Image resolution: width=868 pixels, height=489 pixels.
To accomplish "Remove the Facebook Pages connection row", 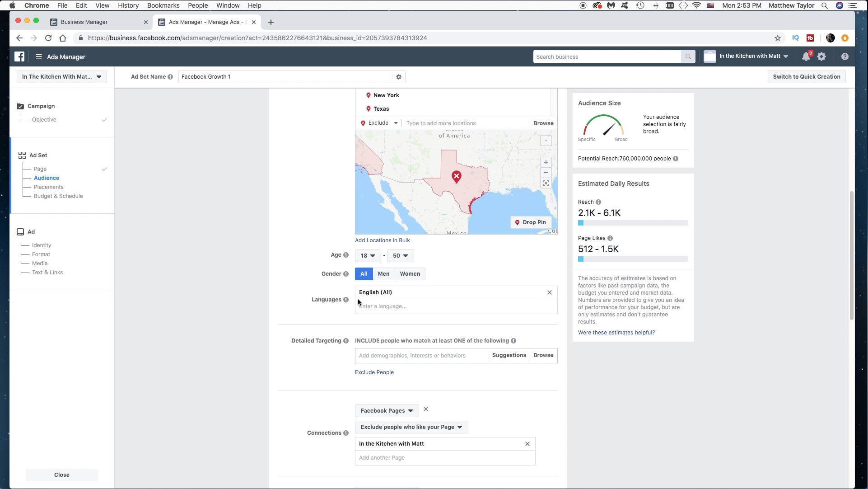I will (426, 409).
